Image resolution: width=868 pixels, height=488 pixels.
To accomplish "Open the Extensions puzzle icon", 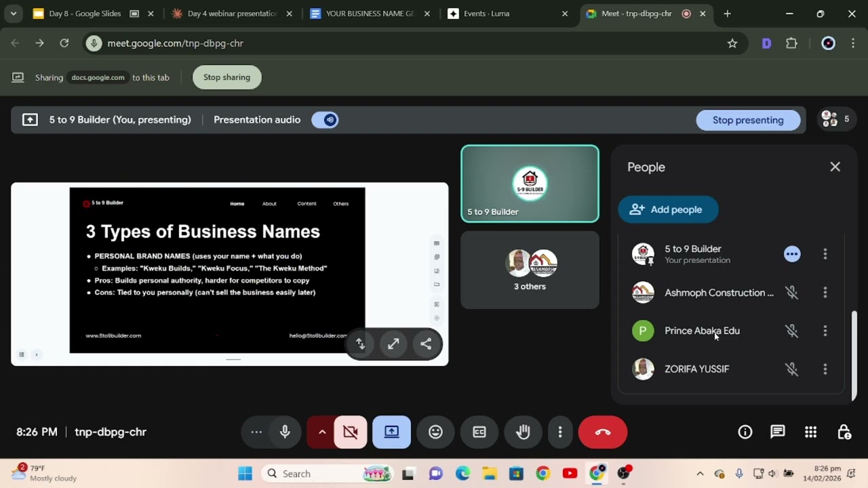I will pos(791,43).
